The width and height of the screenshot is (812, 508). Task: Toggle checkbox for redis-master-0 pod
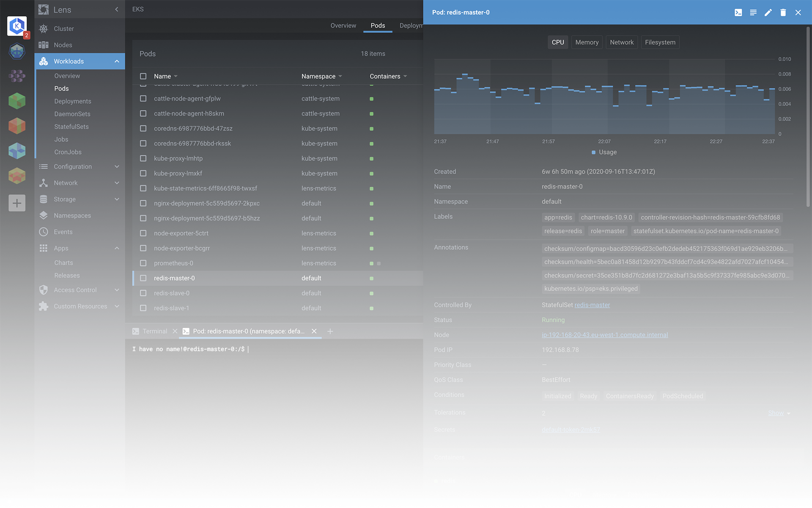143,278
